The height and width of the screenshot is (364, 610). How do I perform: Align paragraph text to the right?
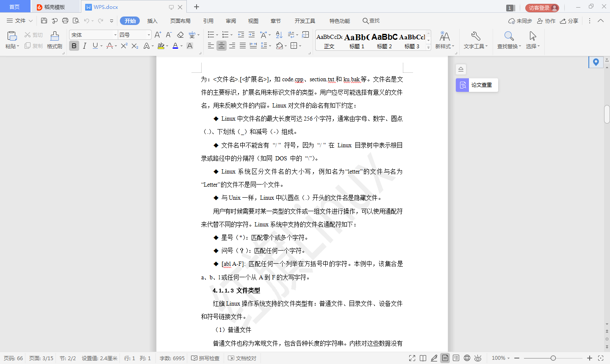point(232,46)
